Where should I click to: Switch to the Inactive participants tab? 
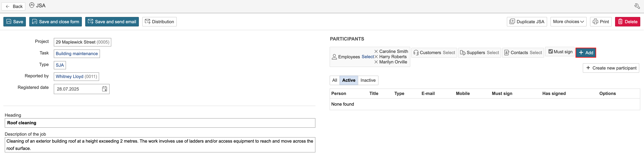click(368, 80)
